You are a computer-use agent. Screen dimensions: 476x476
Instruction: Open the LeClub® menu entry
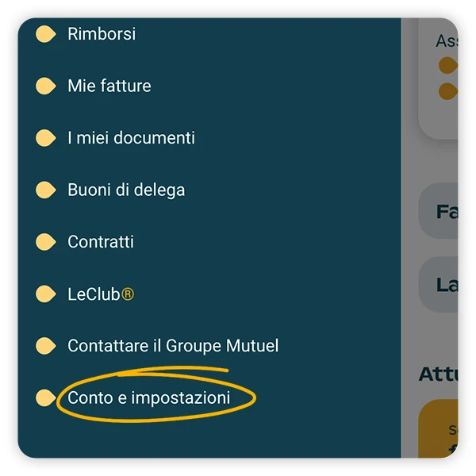click(x=101, y=294)
